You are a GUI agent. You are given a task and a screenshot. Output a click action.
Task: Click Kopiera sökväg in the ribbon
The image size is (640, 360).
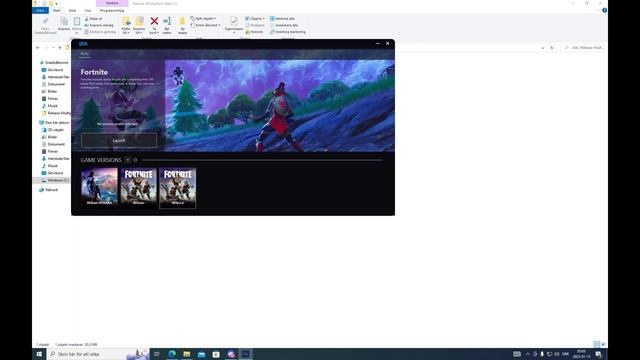click(99, 25)
